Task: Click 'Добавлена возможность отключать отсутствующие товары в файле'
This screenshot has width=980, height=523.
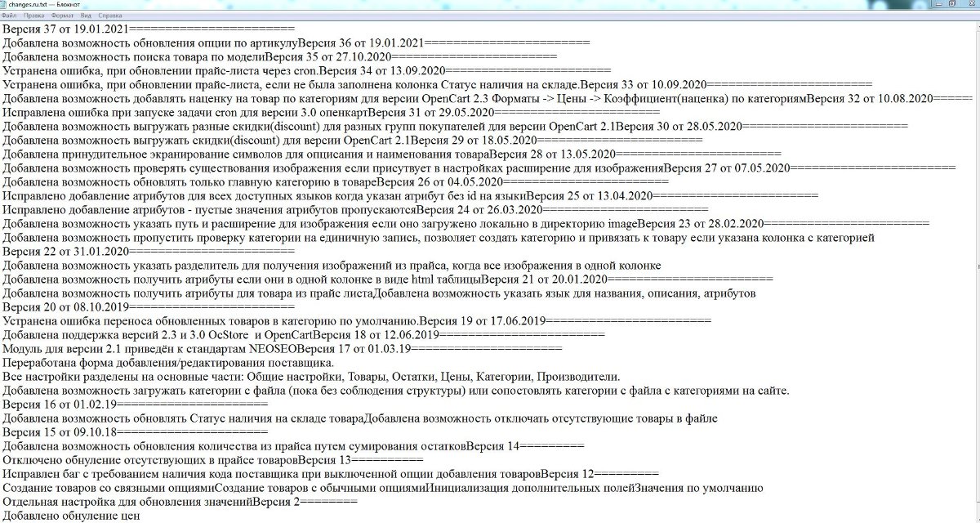Action: tap(541, 418)
